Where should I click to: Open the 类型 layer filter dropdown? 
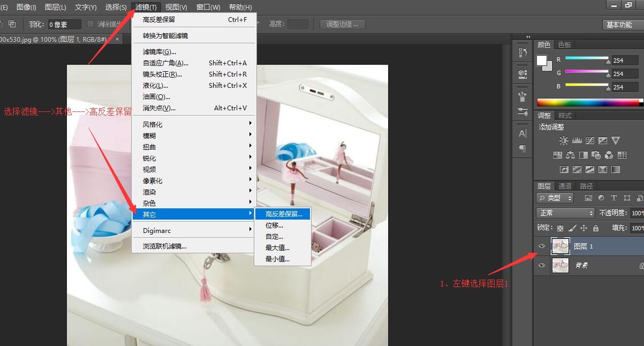coord(556,198)
